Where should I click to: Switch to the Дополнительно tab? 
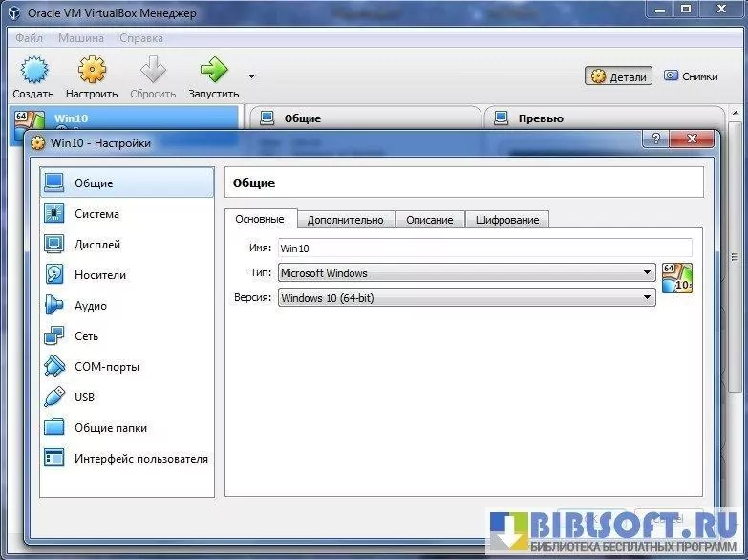345,220
